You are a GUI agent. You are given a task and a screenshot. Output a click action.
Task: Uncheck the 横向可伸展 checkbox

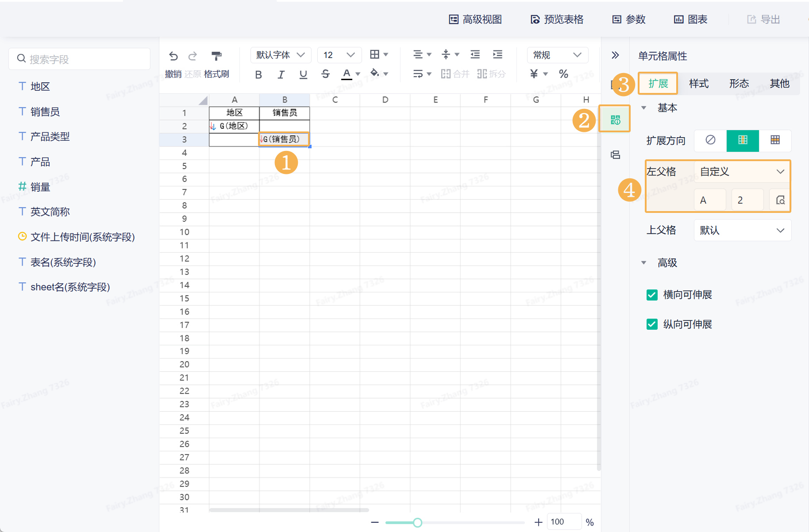pyautogui.click(x=652, y=295)
